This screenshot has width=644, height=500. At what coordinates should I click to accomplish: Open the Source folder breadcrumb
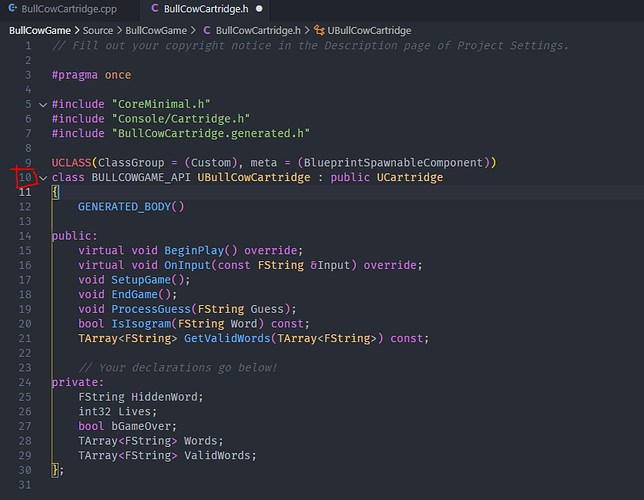[98, 31]
